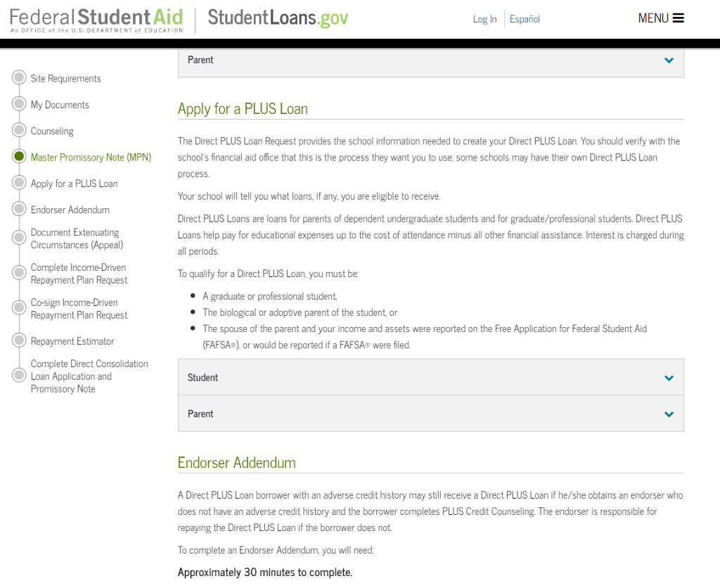720x588 pixels.
Task: Click the Apply for a PLUS Loan heading
Action: (x=243, y=109)
